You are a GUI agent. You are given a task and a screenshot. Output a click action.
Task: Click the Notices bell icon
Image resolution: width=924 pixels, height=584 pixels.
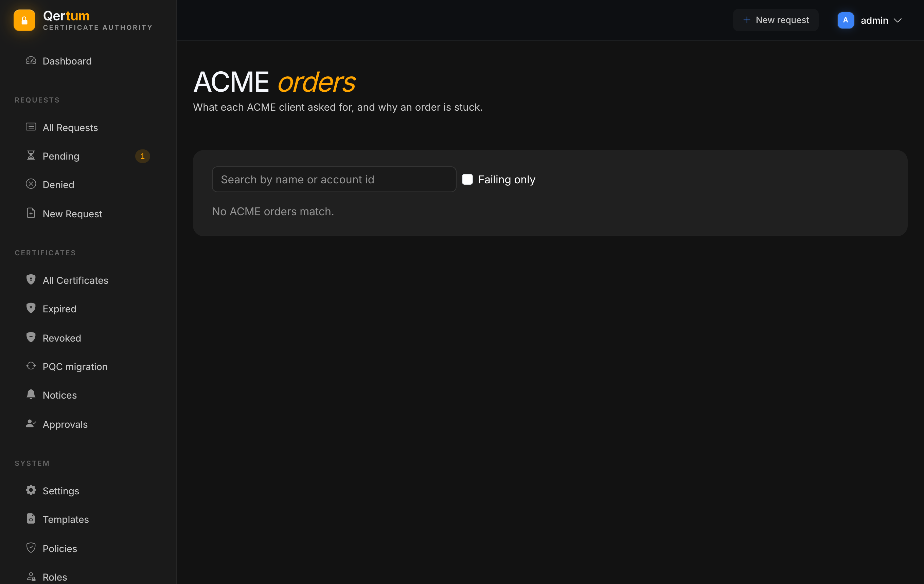pos(31,395)
